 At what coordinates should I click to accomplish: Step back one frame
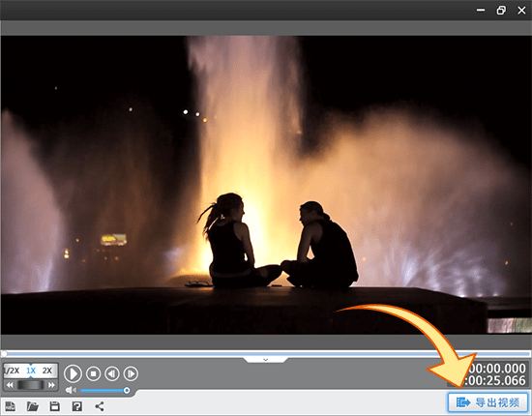[x=112, y=373]
